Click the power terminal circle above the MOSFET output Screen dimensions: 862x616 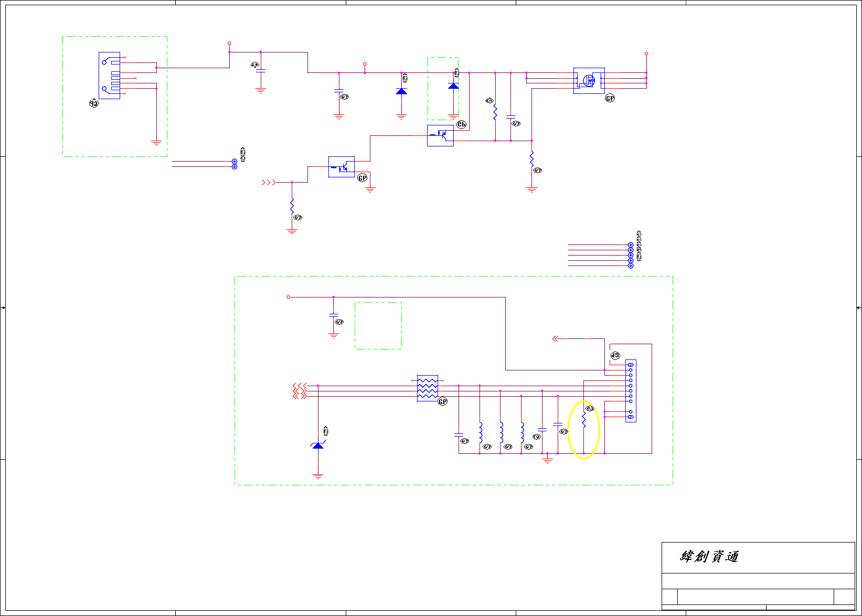646,54
